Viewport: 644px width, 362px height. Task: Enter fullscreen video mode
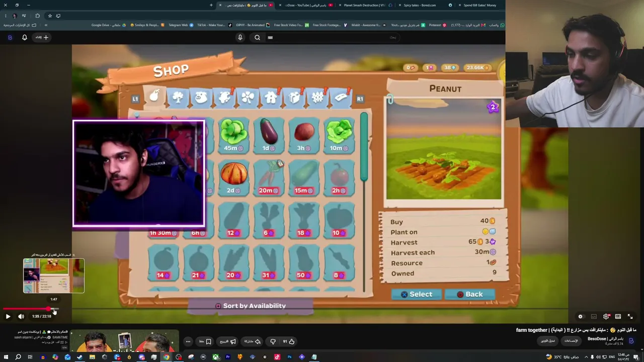[630, 316]
